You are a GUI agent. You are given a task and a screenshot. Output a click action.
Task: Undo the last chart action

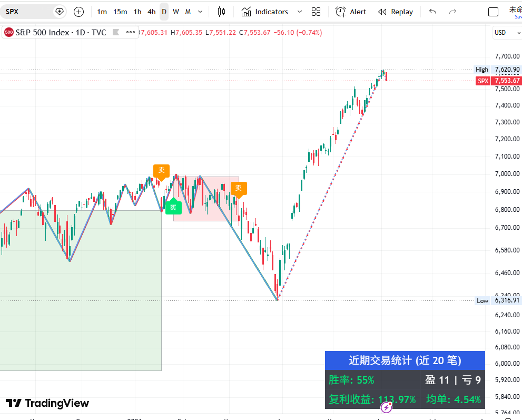coord(433,12)
